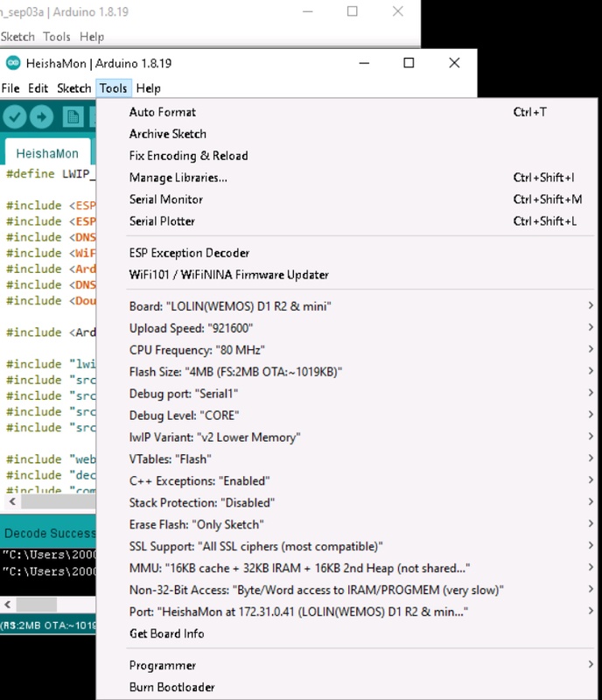Open Tools menu in the background sketch window
602x700 pixels.
(x=57, y=37)
